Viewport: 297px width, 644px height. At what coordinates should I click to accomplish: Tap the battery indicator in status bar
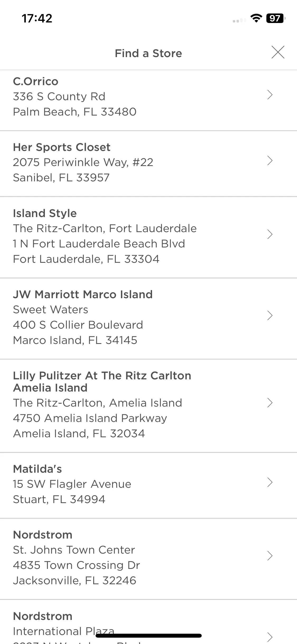(276, 18)
